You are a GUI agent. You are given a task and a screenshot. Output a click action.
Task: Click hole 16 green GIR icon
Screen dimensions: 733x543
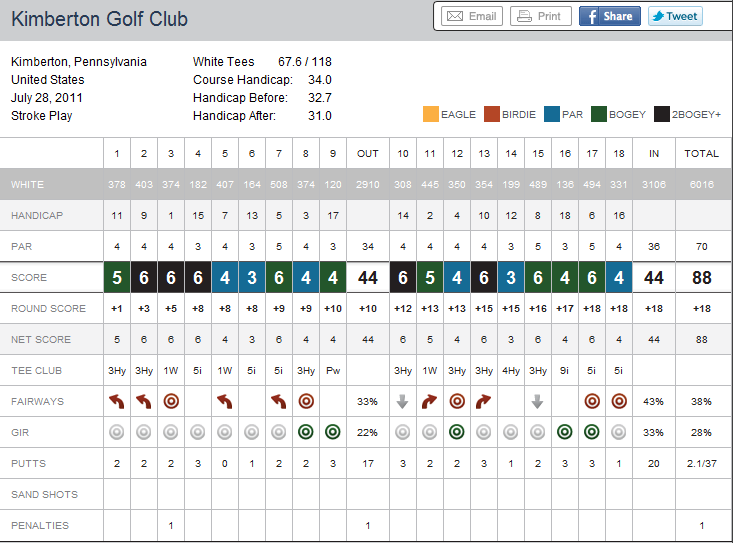click(x=565, y=433)
